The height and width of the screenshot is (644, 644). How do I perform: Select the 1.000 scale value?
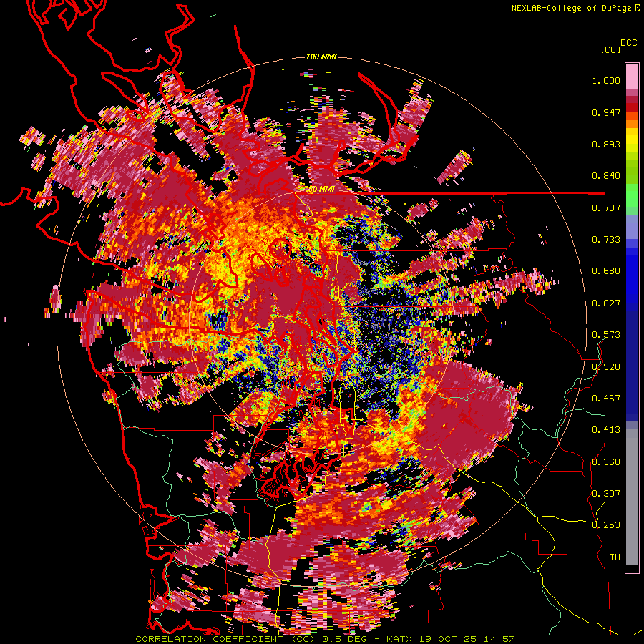coord(606,80)
